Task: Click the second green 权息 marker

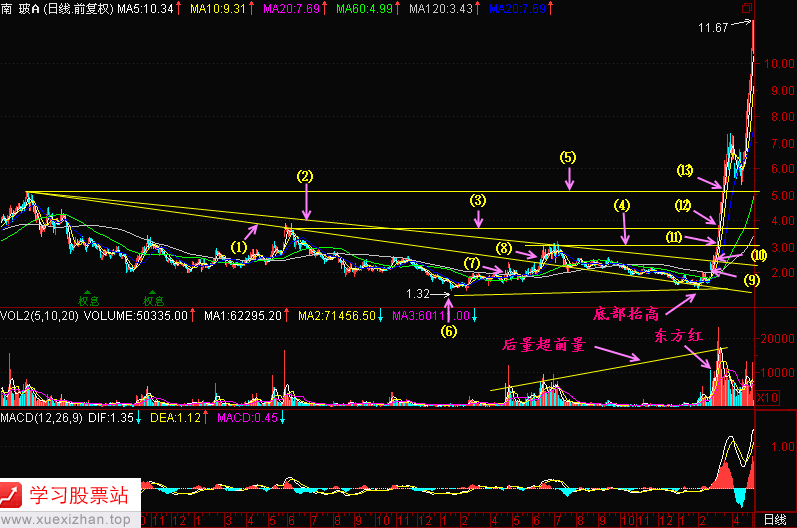Action: point(152,298)
